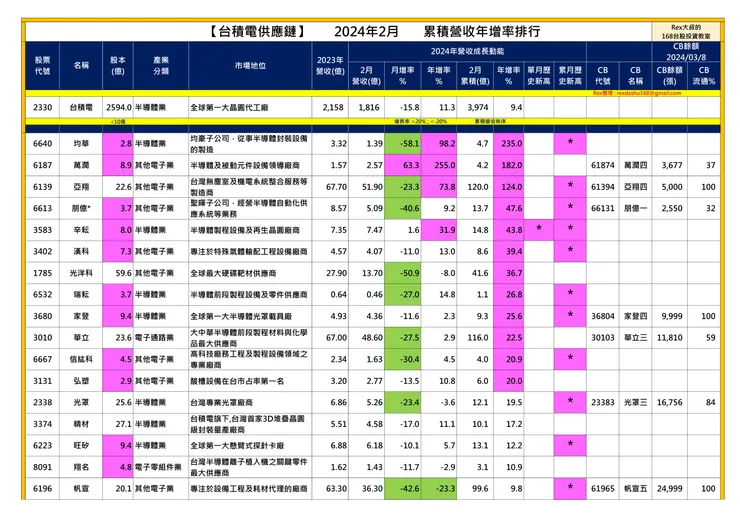Viewport: 740px width, 523px height.
Task: Select stock code 3583
Action: [x=42, y=230]
